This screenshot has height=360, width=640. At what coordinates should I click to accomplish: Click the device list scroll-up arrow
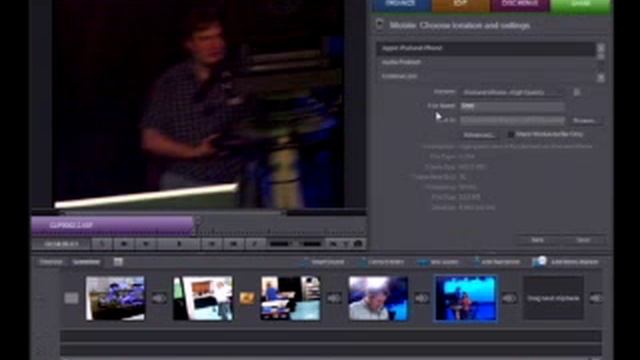pyautogui.click(x=601, y=48)
